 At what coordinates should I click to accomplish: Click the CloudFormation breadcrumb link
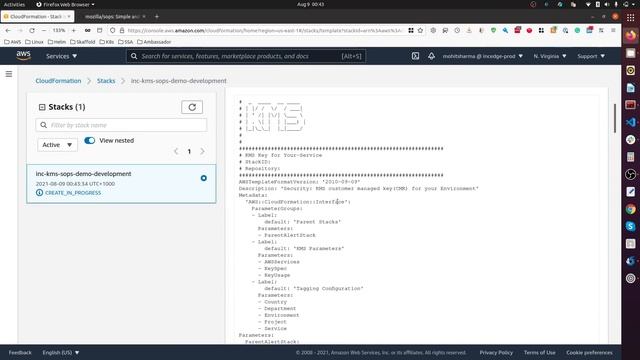58,81
